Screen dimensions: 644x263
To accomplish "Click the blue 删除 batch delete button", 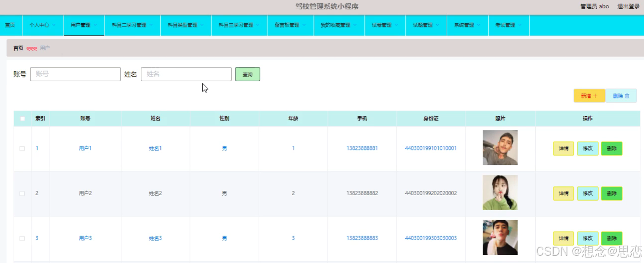I will click(x=621, y=96).
